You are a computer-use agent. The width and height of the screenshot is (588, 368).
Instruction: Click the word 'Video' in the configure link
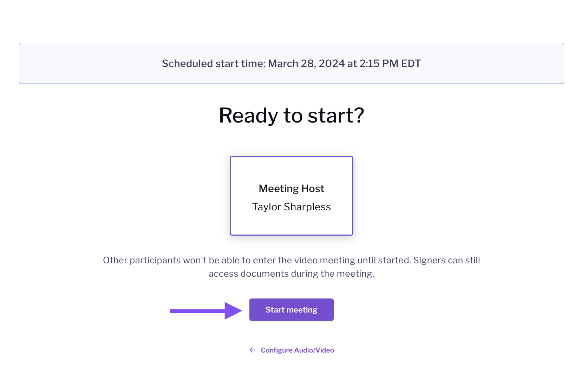point(325,350)
